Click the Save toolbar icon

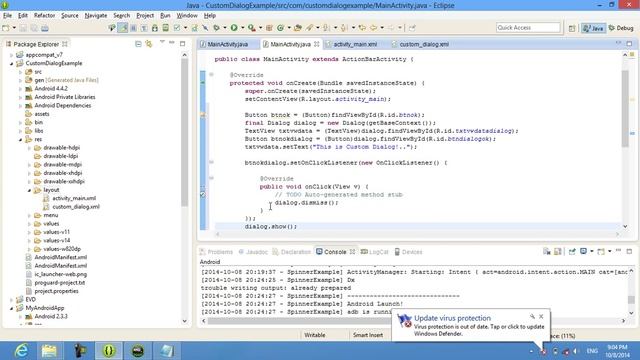pos(23,28)
